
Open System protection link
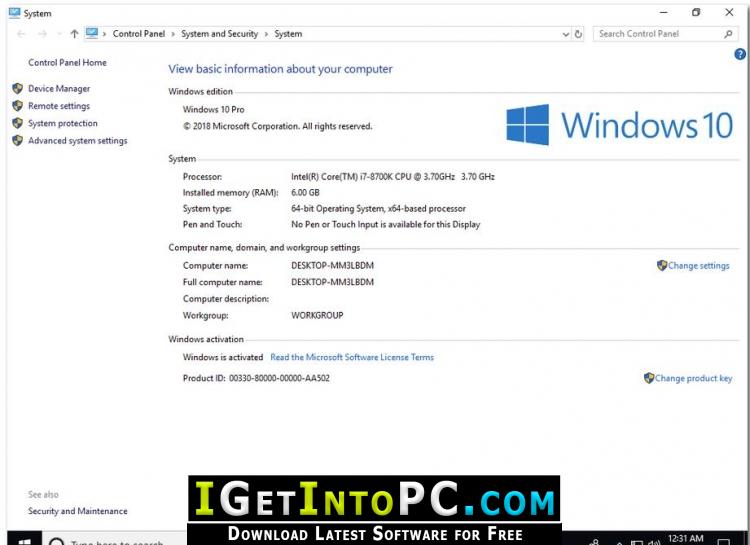[63, 123]
